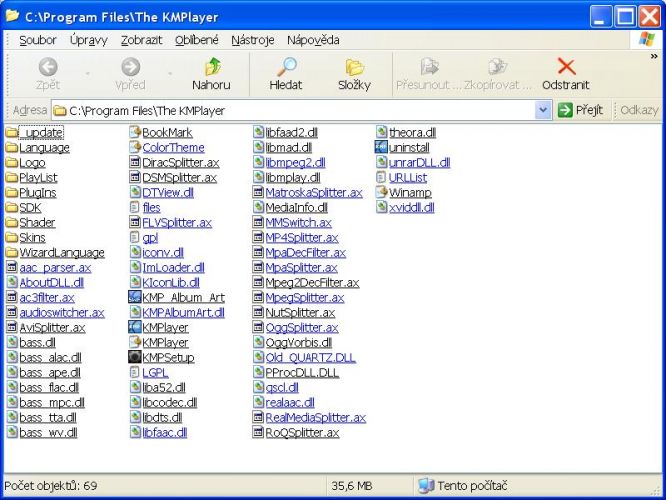Image resolution: width=666 pixels, height=500 pixels.
Task: Select the URLList text file icon
Action: point(381,177)
